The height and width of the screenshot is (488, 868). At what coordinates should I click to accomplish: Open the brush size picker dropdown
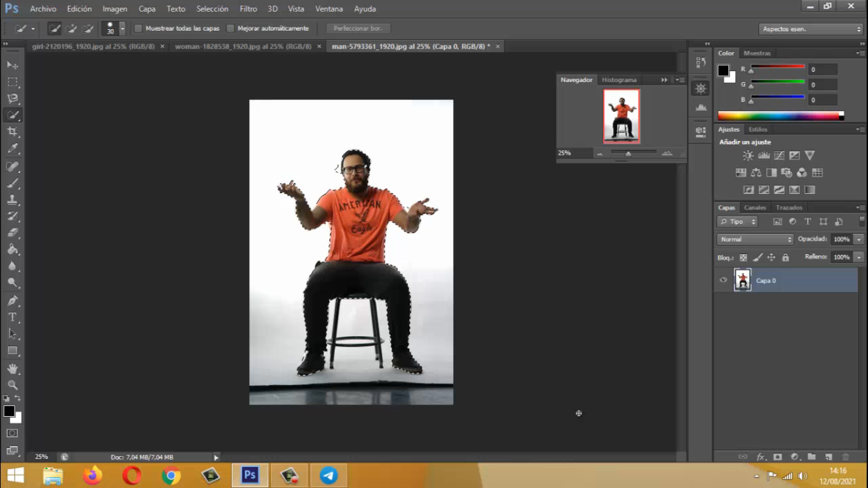point(122,29)
